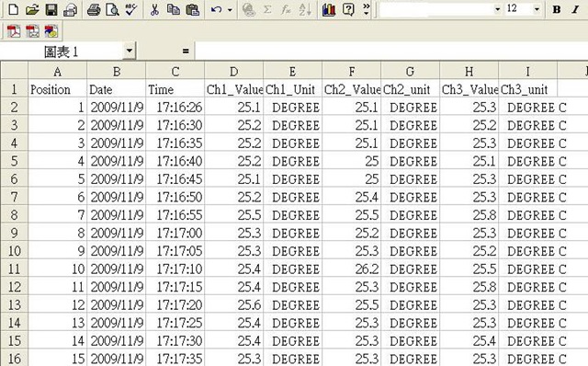
Task: Click the Print icon
Action: pos(94,9)
